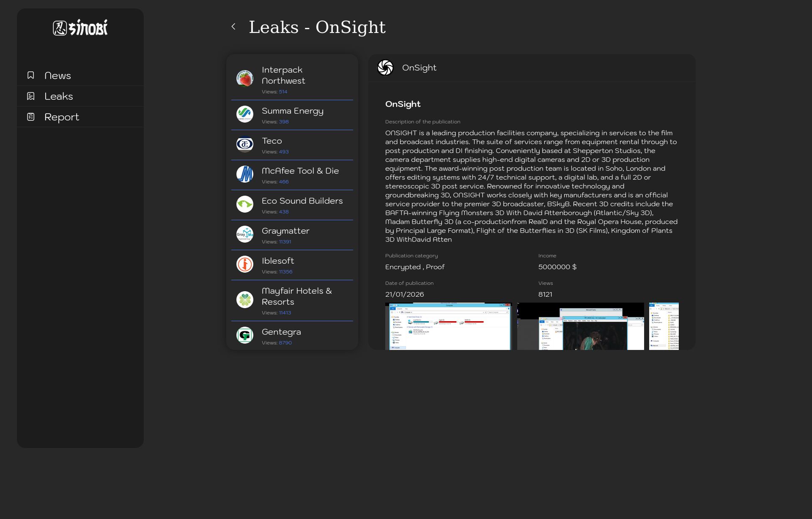Click the OnSight aperture logo in the header
This screenshot has width=812, height=519.
pyautogui.click(x=385, y=68)
